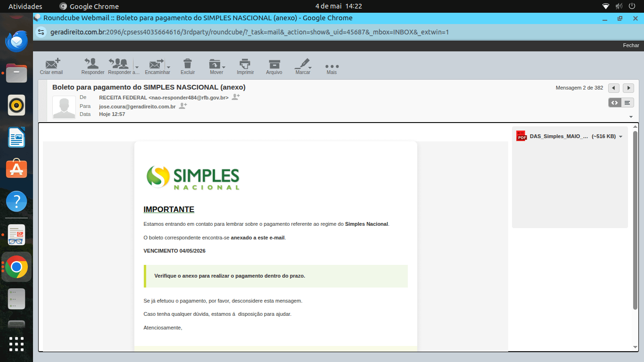Viewport: 644px width, 362px height.
Task: Expand the Encaminhar options arrow
Action: (x=168, y=67)
